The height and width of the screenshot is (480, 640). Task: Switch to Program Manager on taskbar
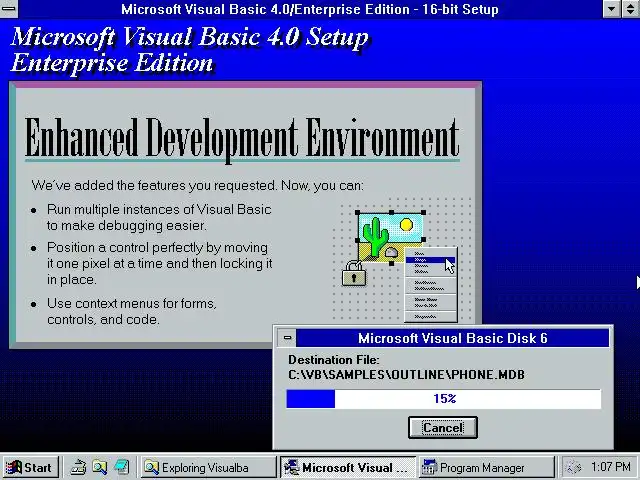point(487,467)
